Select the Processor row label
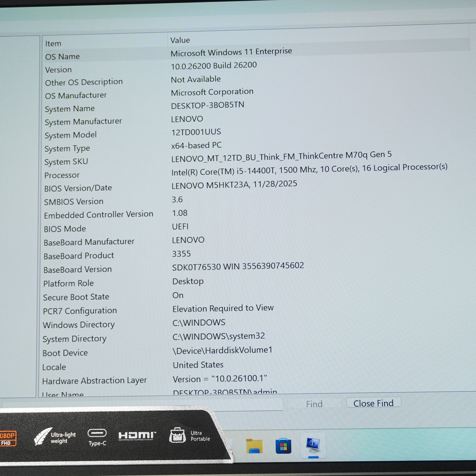This screenshot has width=476, height=476. click(62, 175)
